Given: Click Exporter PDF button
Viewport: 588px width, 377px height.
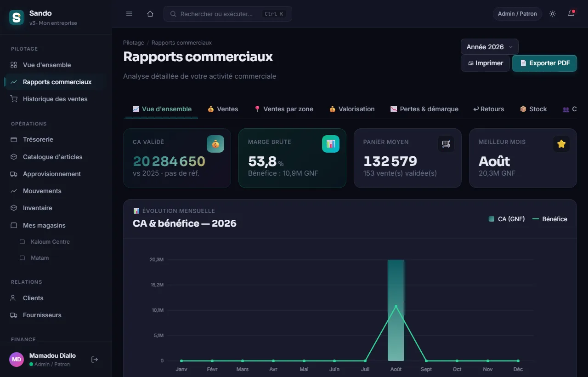Looking at the screenshot, I should click(545, 63).
